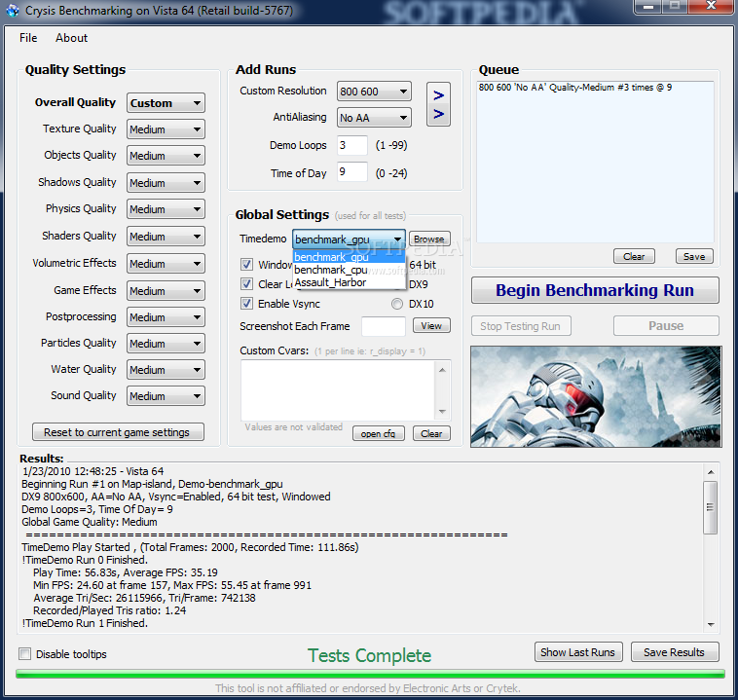Click the Custom Cvars scroll up arrow
This screenshot has height=700, width=738.
point(442,370)
